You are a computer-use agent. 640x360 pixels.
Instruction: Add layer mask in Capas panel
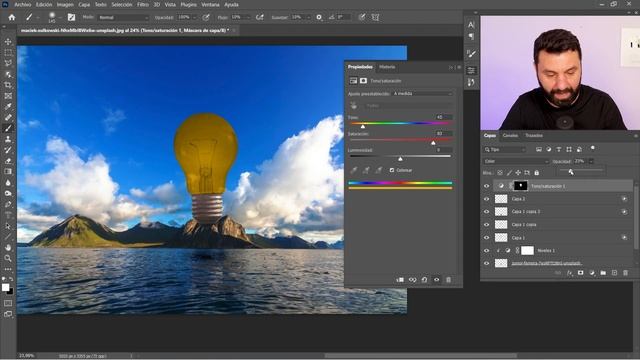pyautogui.click(x=580, y=273)
